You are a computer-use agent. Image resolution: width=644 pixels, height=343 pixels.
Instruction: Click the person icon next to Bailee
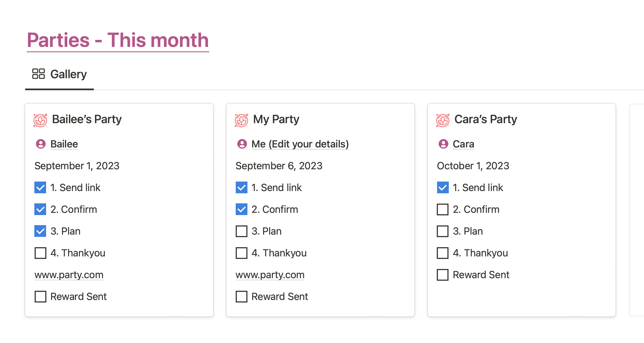pyautogui.click(x=41, y=144)
